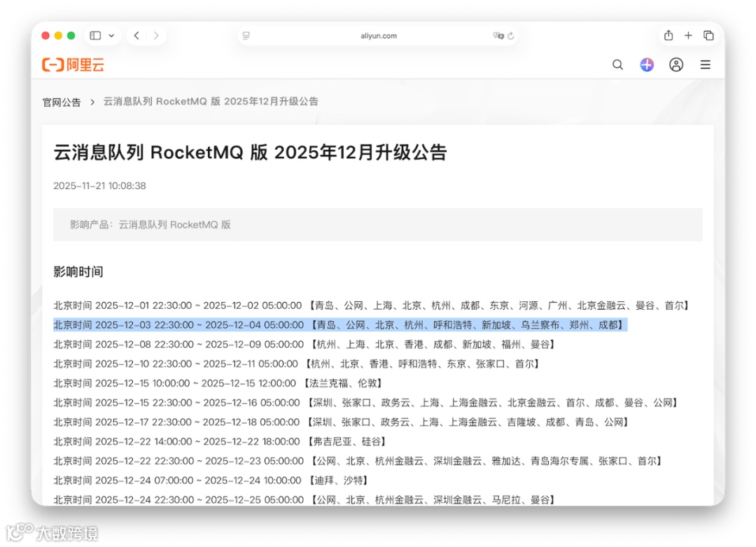The height and width of the screenshot is (547, 756).
Task: Click the 2025-12-17 22:30:00 schedule row
Action: click(342, 422)
